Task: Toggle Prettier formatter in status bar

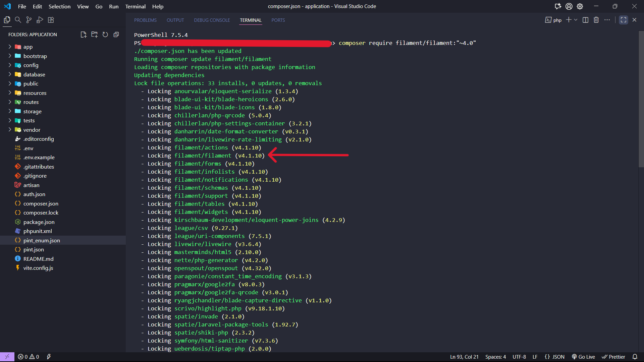Action: [x=613, y=357]
